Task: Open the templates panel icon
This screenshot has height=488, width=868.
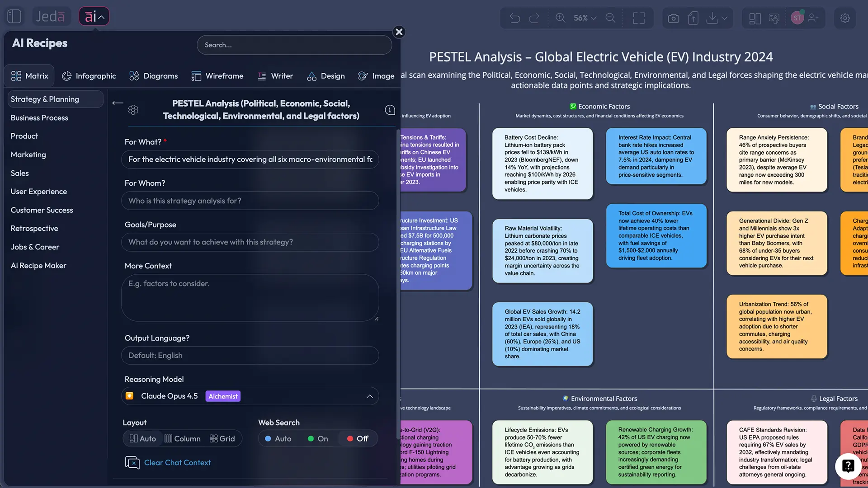Action: tap(755, 18)
